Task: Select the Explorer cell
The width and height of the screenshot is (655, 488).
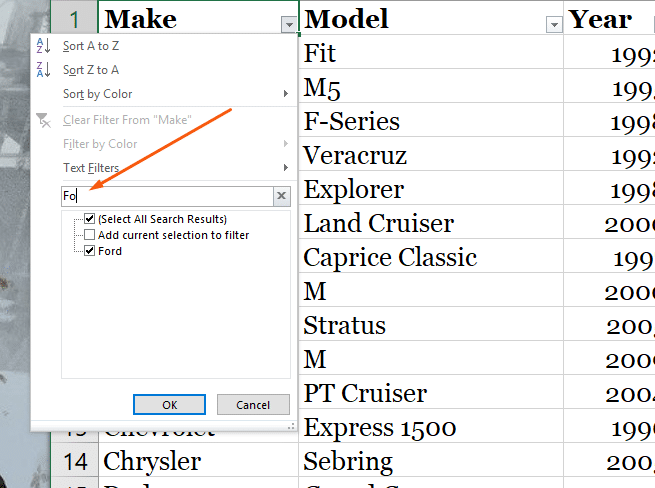Action: (x=431, y=188)
